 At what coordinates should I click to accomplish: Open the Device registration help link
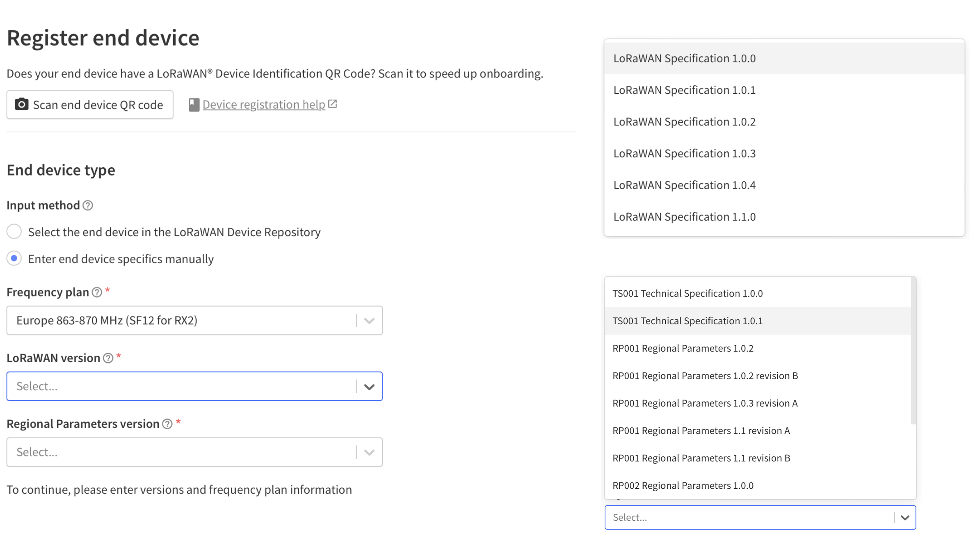pos(264,105)
